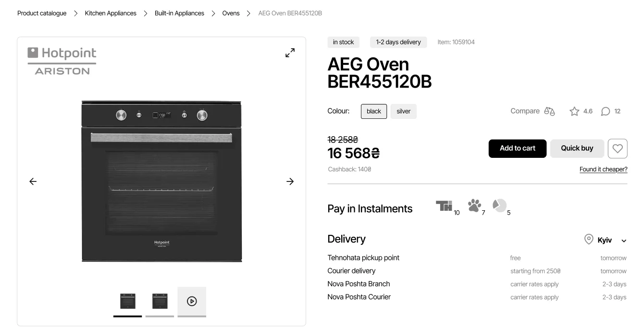Image resolution: width=644 pixels, height=333 pixels.
Task: Add product to wishlist via heart icon
Action: coord(617,148)
